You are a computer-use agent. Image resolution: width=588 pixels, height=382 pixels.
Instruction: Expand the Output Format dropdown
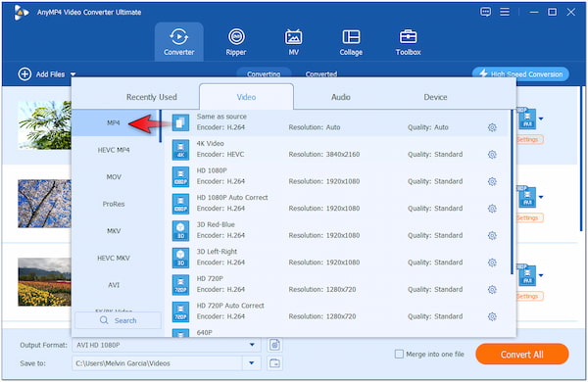coord(252,345)
